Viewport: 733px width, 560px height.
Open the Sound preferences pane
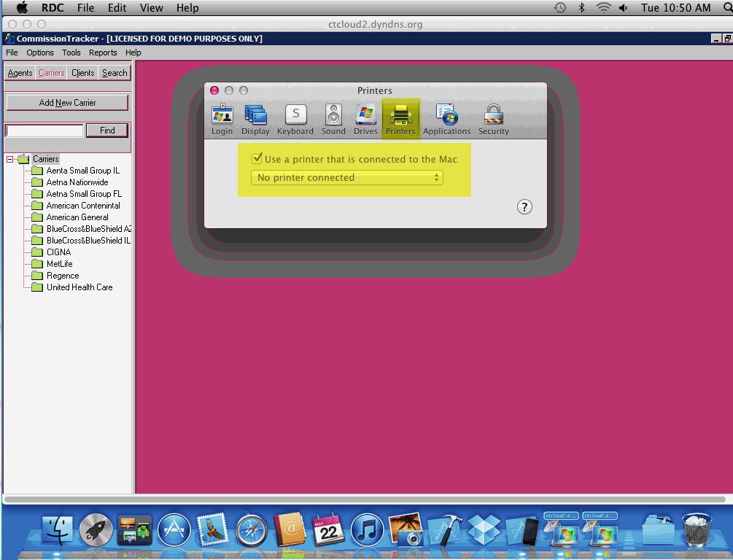333,120
